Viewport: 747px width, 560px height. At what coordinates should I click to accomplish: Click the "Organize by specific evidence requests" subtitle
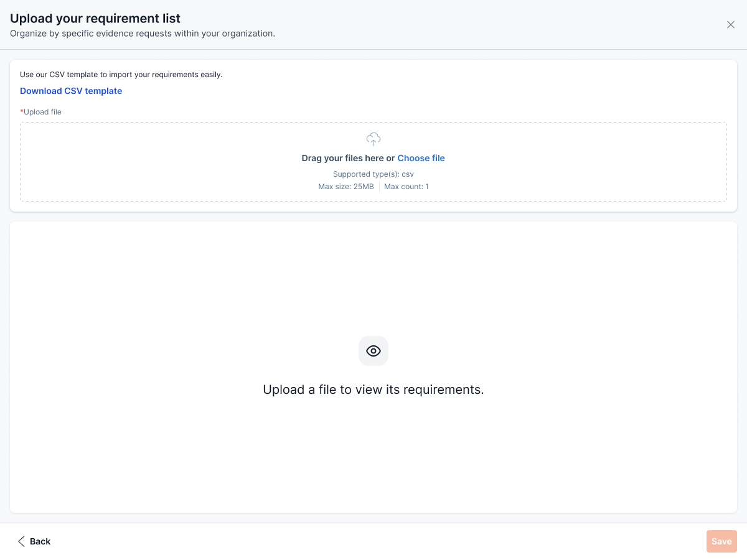[143, 34]
